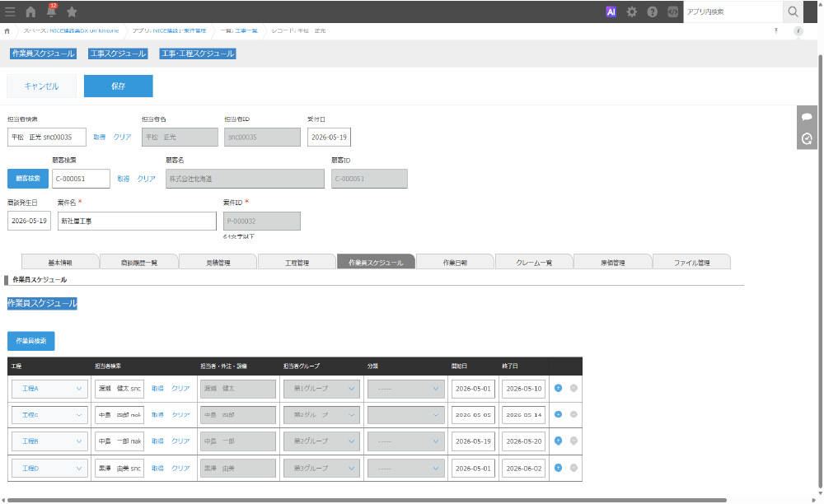Click the small home icon in the breadcrumb

click(x=7, y=31)
